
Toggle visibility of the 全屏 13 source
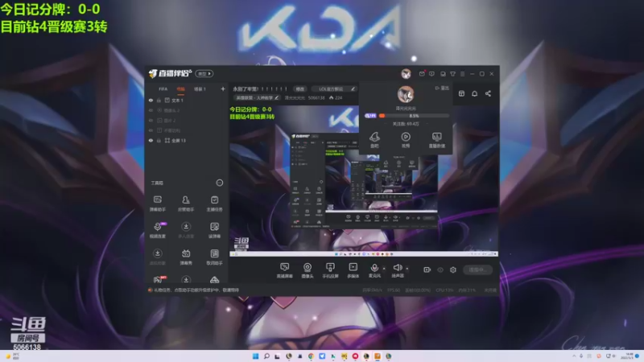pos(151,140)
